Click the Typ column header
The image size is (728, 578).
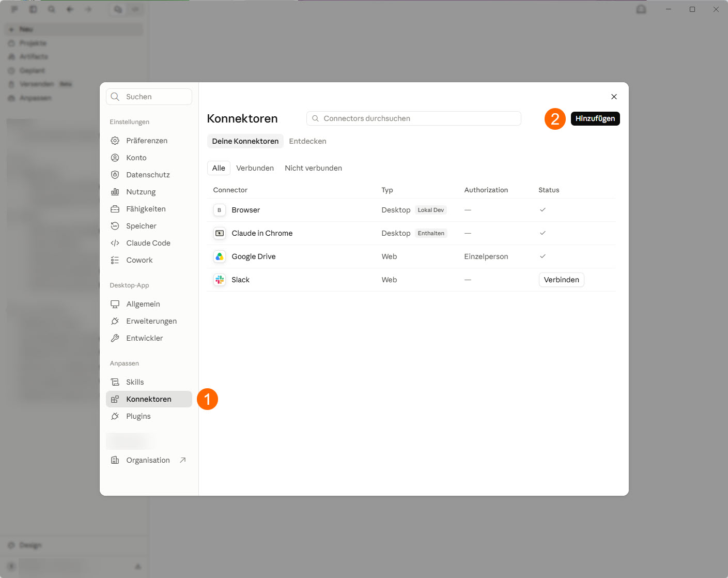click(388, 190)
